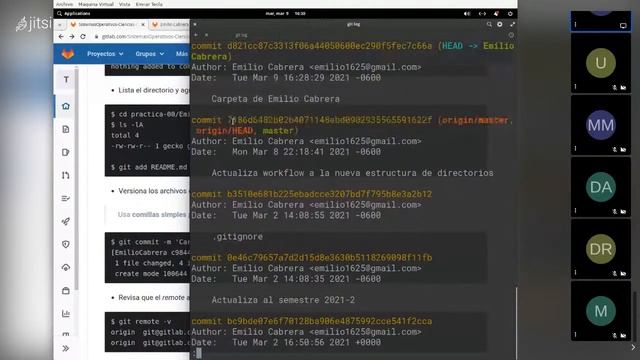Close the SistemasOperativos browser tab
This screenshot has width=640, height=360.
[x=143, y=24]
